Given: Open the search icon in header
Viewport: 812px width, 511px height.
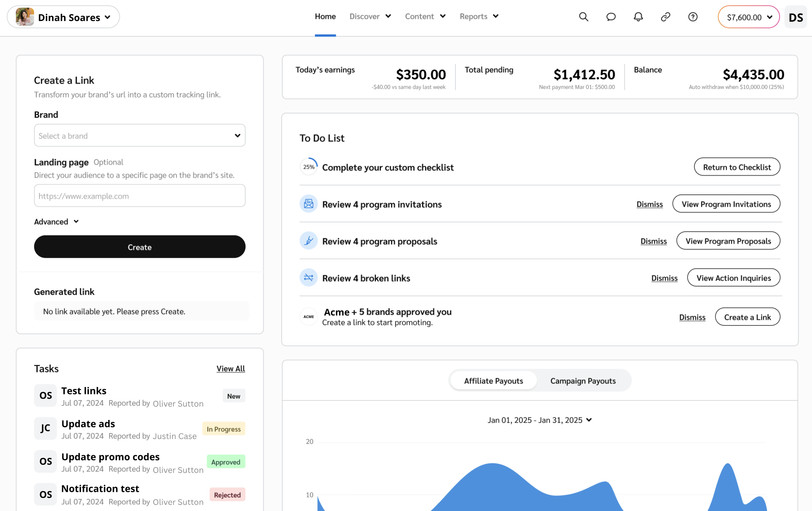Looking at the screenshot, I should pos(583,17).
